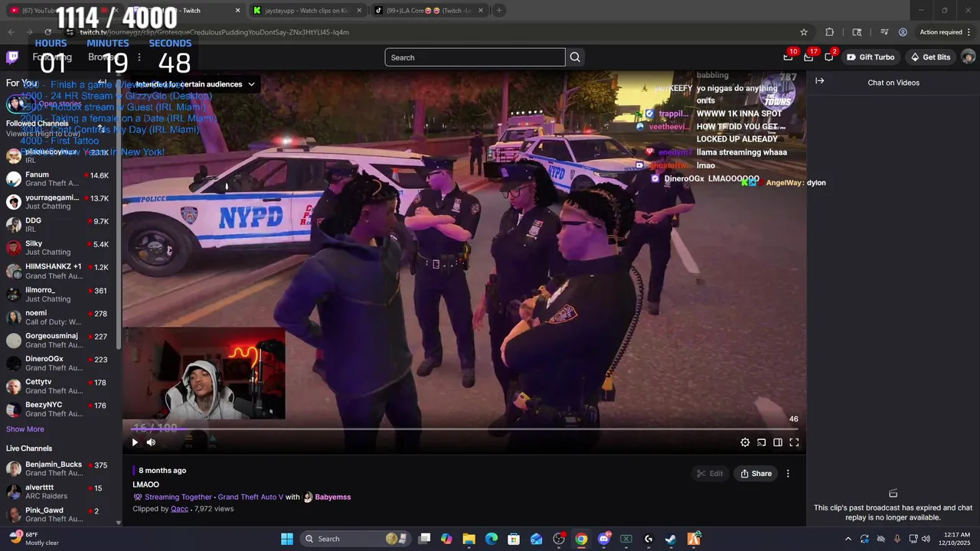Open lilmorro_ channel in sidebar

pyautogui.click(x=60, y=295)
